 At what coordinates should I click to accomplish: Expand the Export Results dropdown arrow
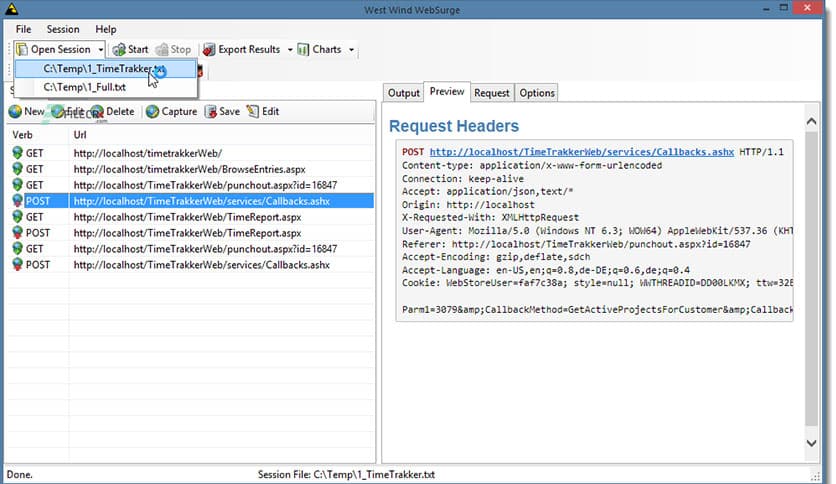pos(290,50)
